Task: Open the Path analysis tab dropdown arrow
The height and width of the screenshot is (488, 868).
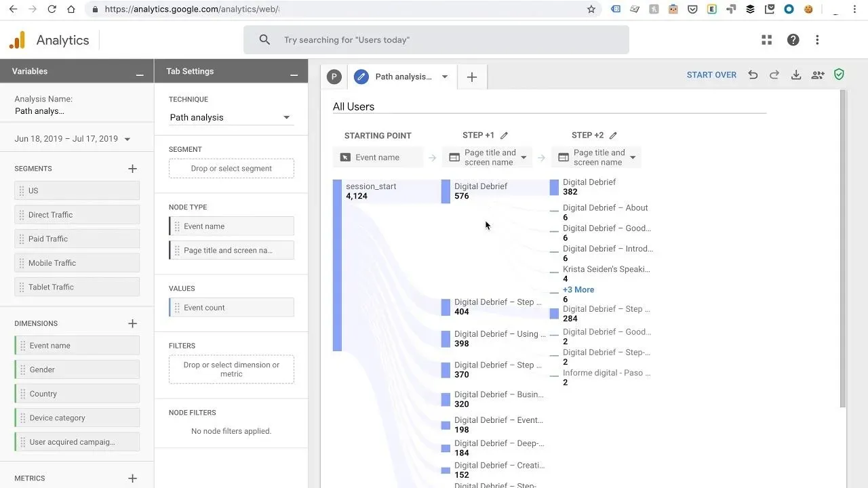Action: (x=445, y=77)
